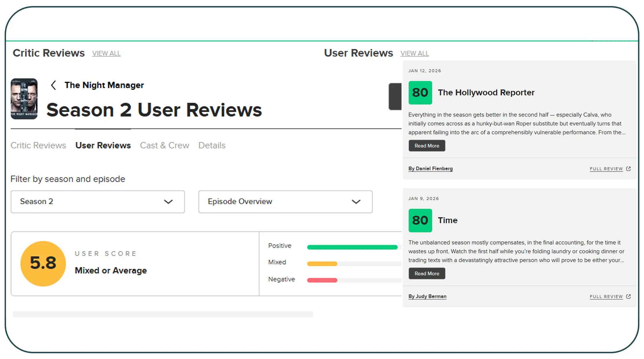Expand the Season 2 dropdown
Viewport: 644px width, 359px height.
pyautogui.click(x=98, y=202)
